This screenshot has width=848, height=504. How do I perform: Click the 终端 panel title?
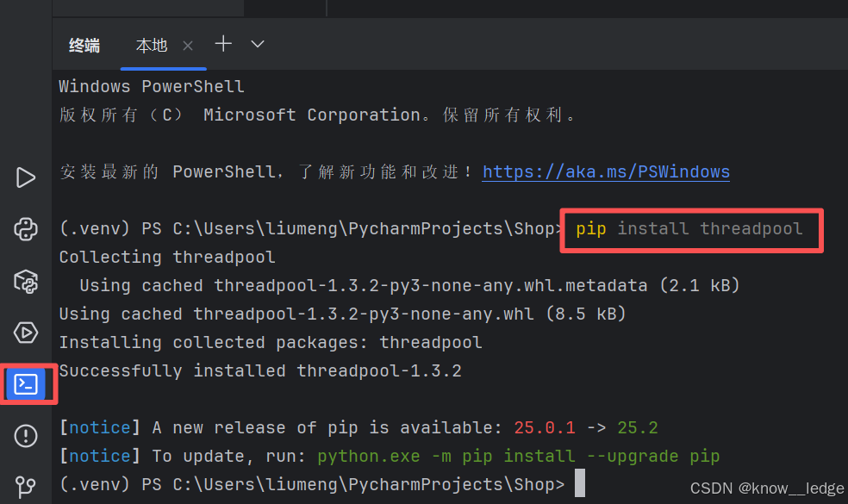tap(84, 46)
